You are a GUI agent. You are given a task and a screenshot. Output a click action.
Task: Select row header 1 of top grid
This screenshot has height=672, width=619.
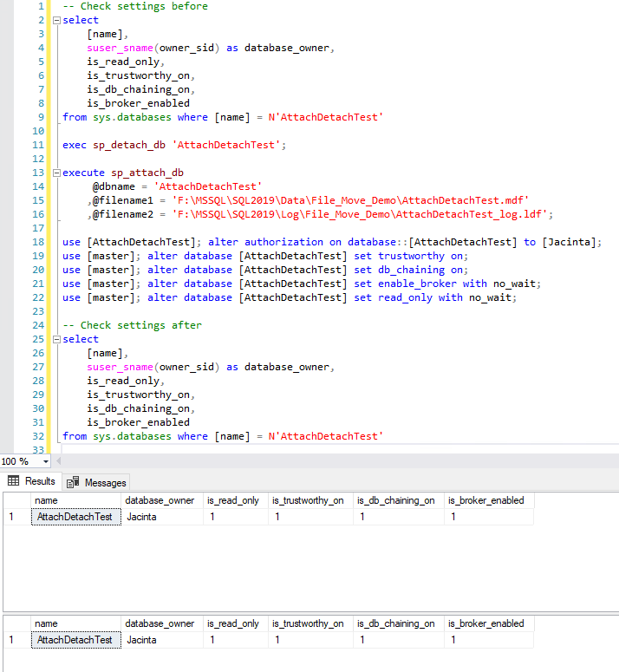(x=17, y=517)
